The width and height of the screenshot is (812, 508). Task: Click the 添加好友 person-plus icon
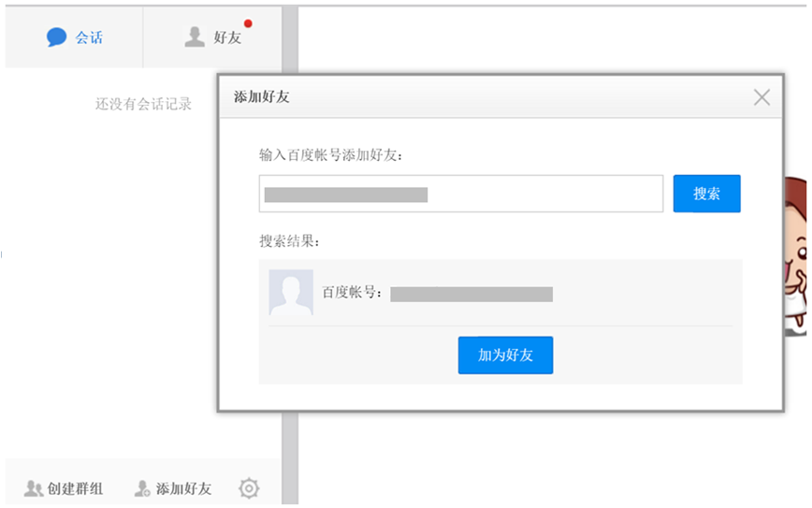pyautogui.click(x=142, y=488)
